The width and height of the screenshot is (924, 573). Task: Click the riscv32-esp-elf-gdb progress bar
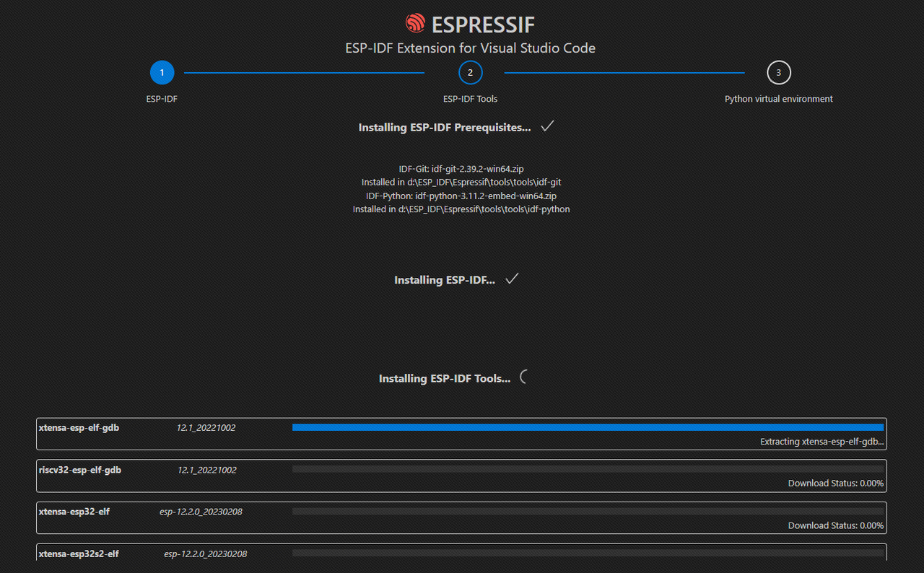click(x=588, y=469)
